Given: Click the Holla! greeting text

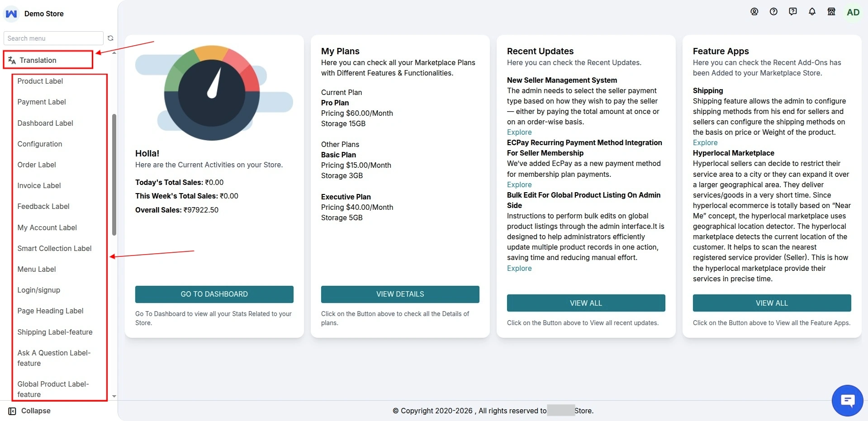Looking at the screenshot, I should 147,154.
